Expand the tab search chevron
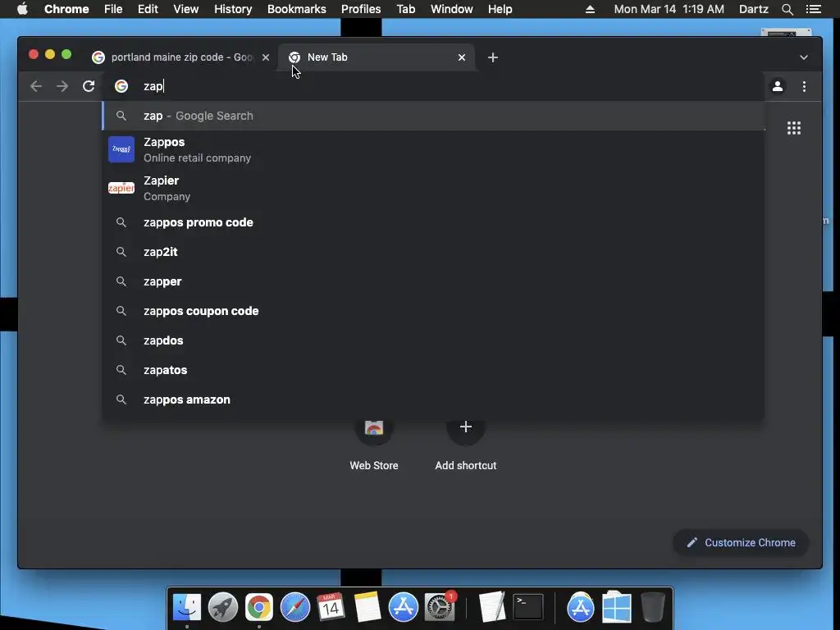Viewport: 840px width, 630px height. [x=804, y=57]
